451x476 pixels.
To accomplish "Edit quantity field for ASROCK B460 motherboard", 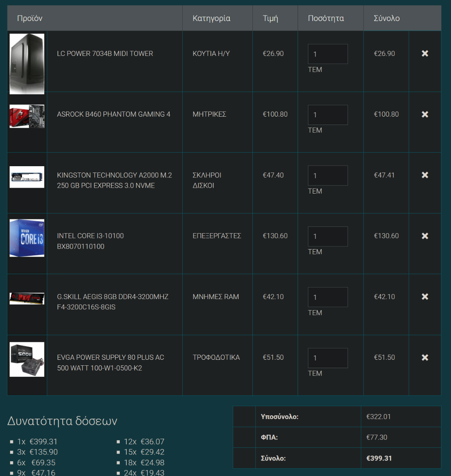I will (328, 115).
